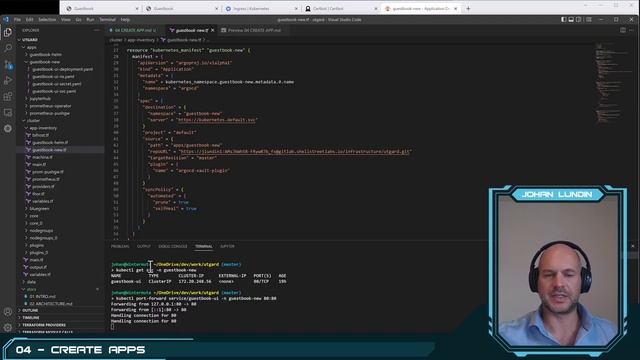Click the Explorer more actions ellipsis
The width and height of the screenshot is (640, 360).
point(97,30)
